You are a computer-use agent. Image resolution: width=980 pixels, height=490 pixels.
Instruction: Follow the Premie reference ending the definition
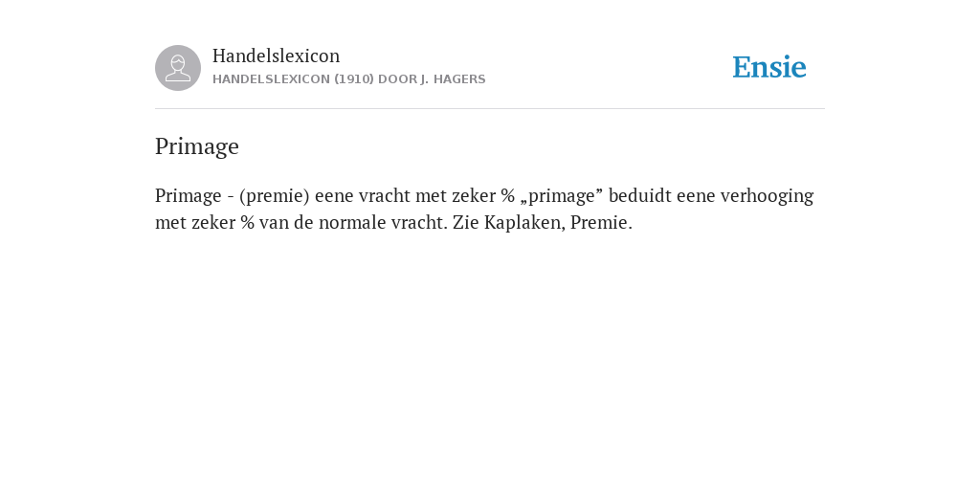coord(601,222)
